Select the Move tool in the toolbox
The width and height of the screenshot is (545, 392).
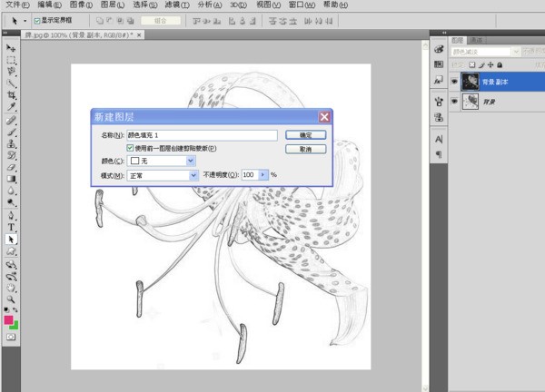[x=12, y=46]
